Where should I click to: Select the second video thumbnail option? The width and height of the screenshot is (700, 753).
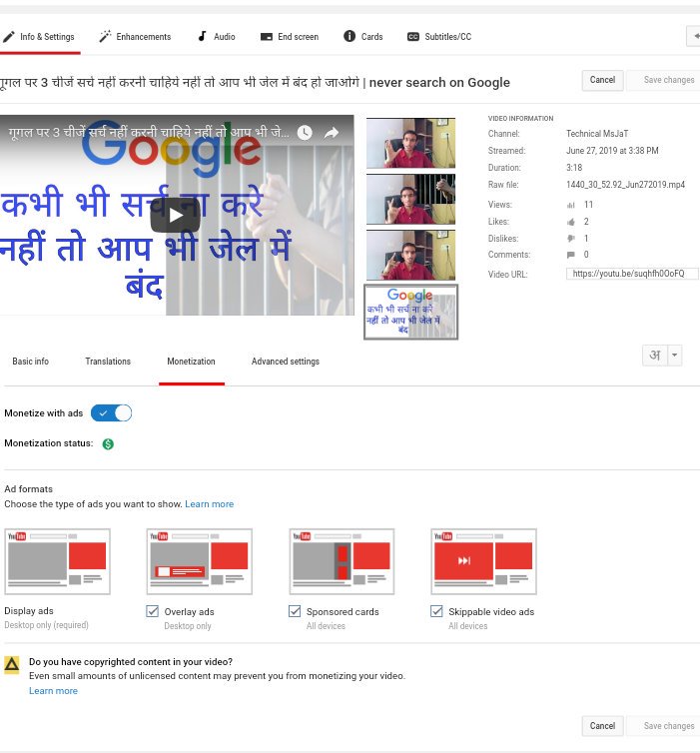[x=410, y=199]
